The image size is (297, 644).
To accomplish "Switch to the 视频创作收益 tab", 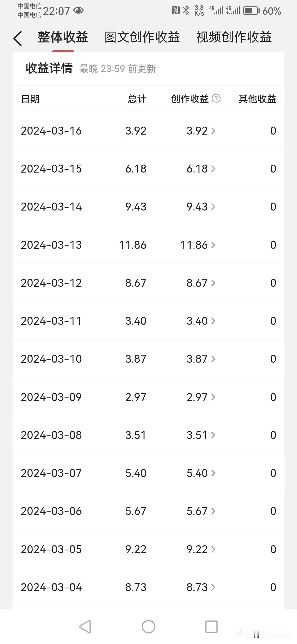I will pos(234,37).
